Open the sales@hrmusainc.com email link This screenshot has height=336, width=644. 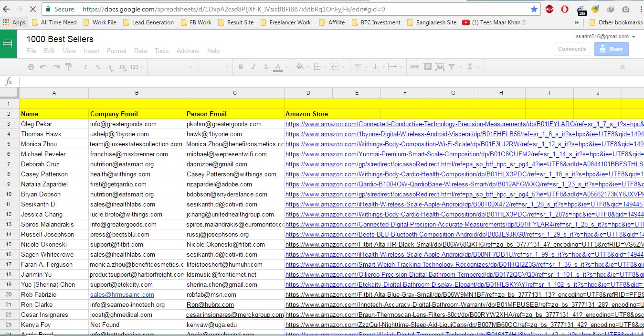click(x=122, y=294)
